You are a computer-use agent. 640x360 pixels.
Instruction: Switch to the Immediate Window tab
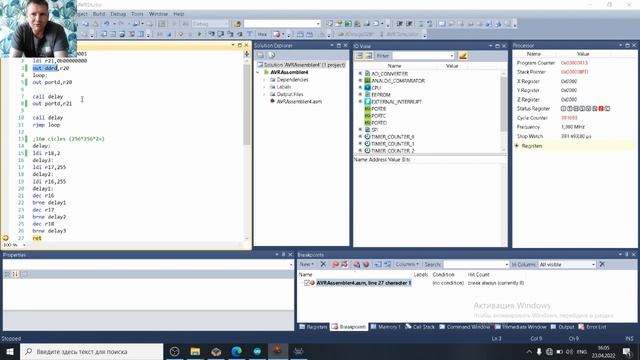point(520,327)
